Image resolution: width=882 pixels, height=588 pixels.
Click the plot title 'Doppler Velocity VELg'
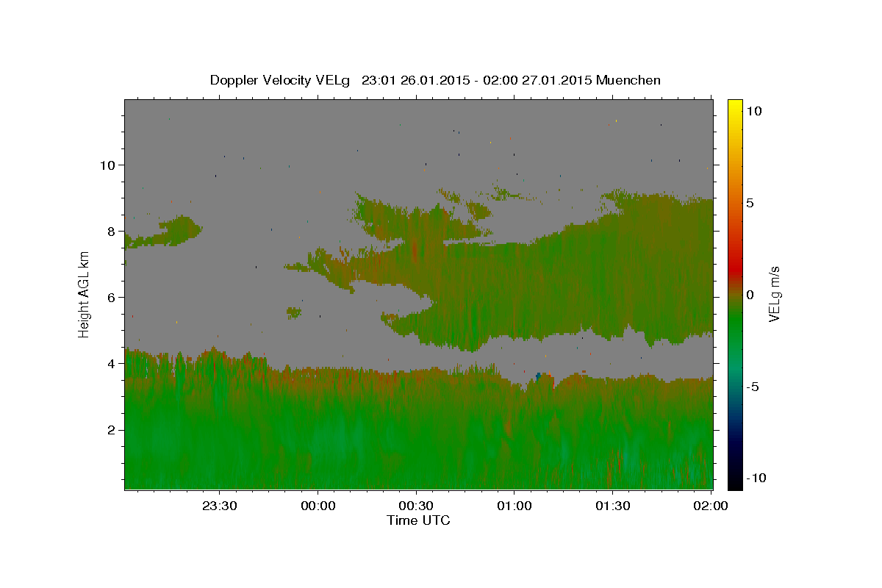(x=282, y=80)
